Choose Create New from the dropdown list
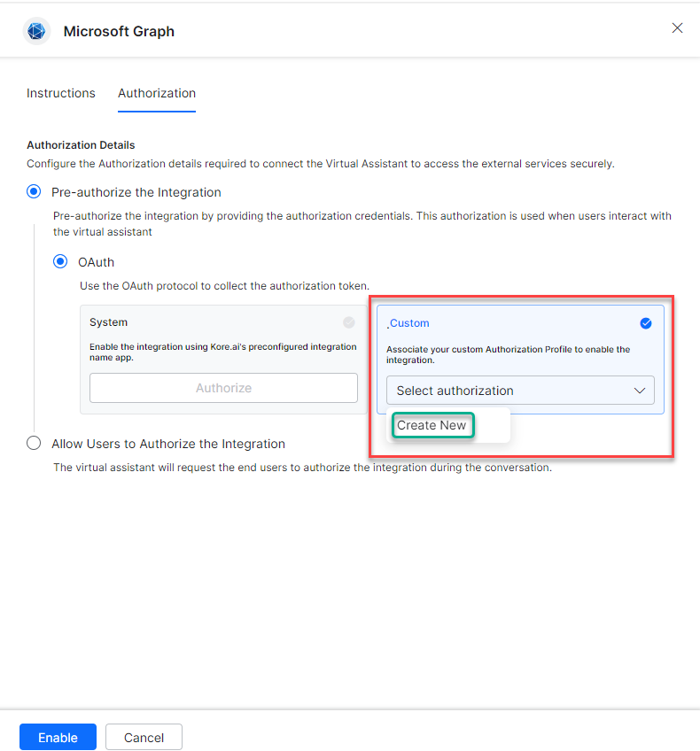700x751 pixels. point(432,425)
